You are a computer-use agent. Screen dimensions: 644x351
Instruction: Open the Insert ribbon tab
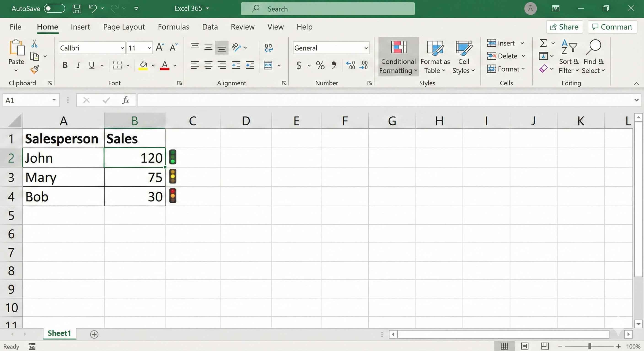(80, 27)
